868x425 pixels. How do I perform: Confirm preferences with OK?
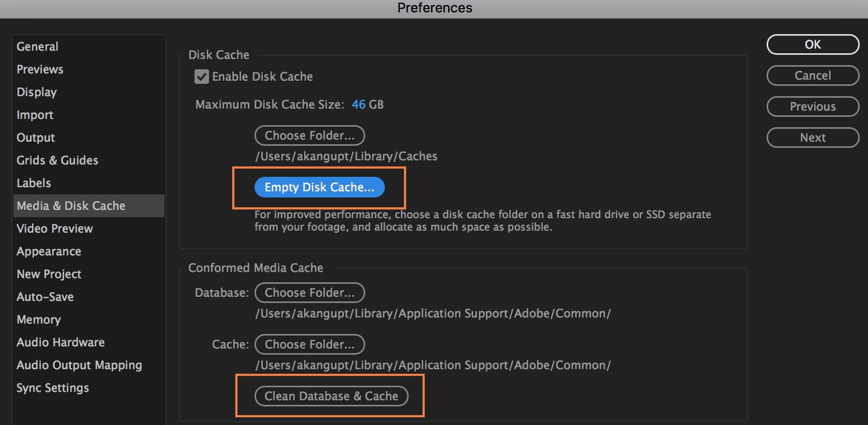click(812, 44)
